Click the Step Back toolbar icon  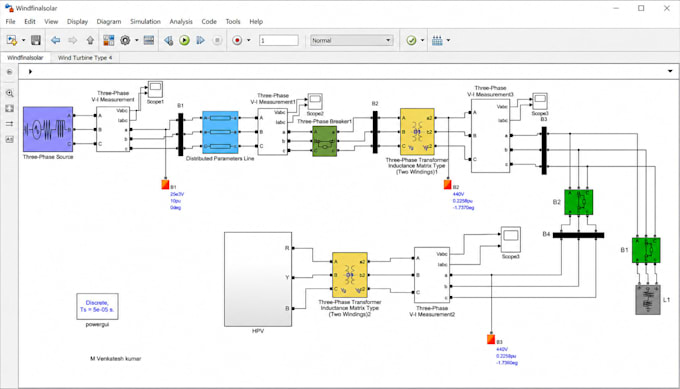click(x=168, y=40)
